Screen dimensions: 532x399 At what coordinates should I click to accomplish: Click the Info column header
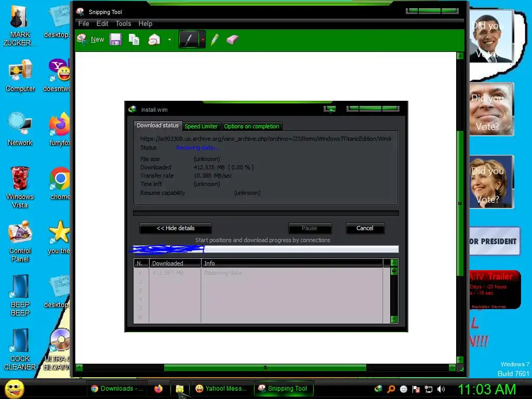(x=292, y=263)
